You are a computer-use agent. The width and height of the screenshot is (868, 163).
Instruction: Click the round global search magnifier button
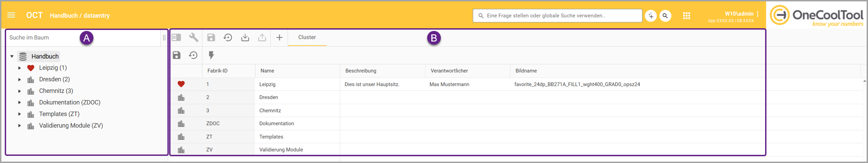tap(665, 16)
